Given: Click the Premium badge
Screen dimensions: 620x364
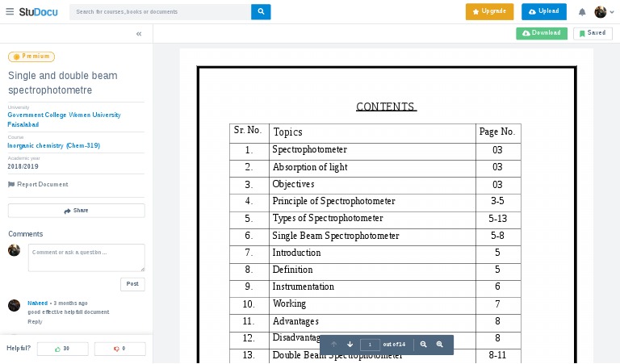Looking at the screenshot, I should tap(31, 56).
